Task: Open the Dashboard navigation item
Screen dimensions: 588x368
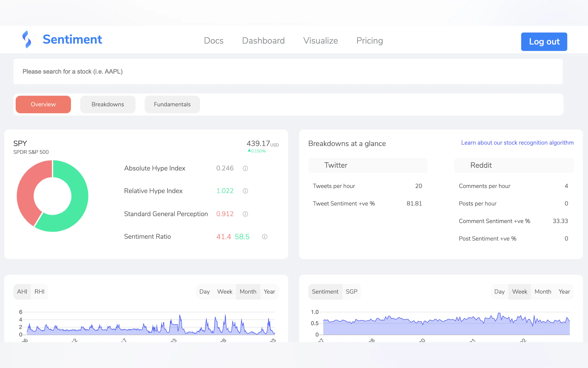Action: (x=263, y=41)
